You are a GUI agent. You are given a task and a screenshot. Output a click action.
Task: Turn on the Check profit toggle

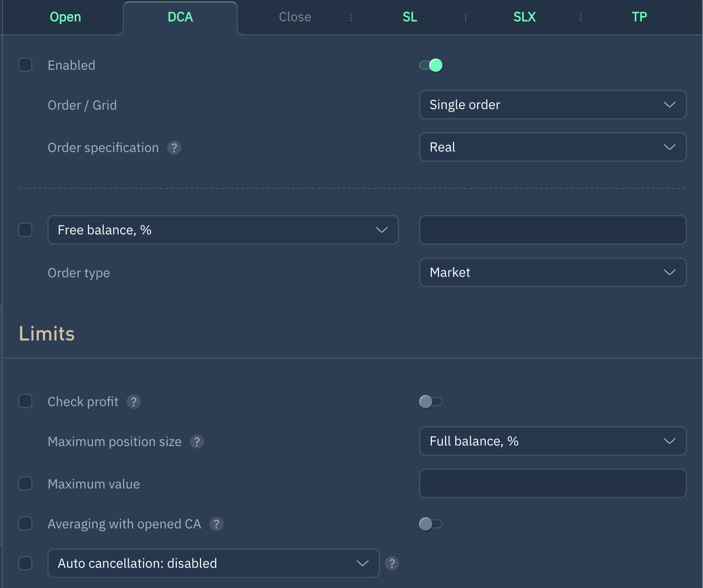pos(431,402)
